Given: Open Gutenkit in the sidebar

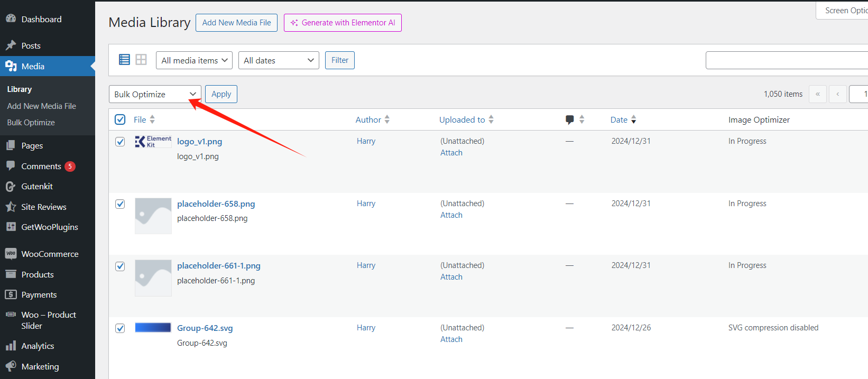Looking at the screenshot, I should point(37,186).
